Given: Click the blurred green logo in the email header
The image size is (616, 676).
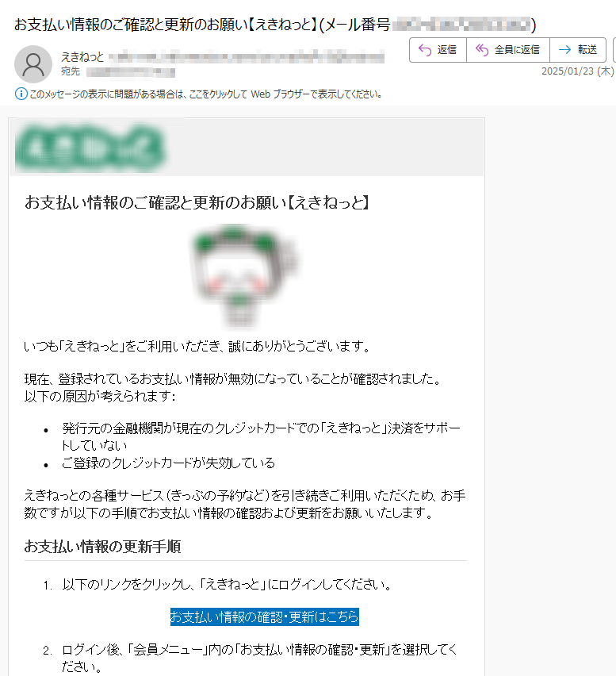Looking at the screenshot, I should point(90,148).
